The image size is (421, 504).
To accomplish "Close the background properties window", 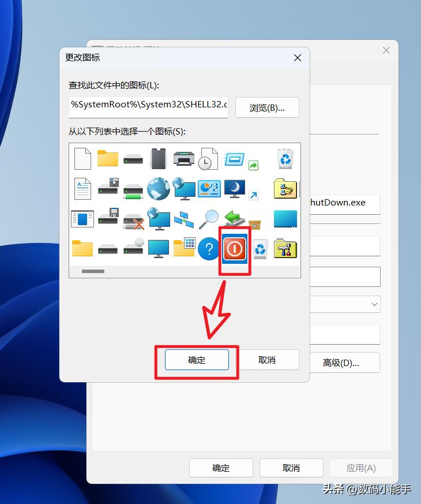I will pos(386,50).
